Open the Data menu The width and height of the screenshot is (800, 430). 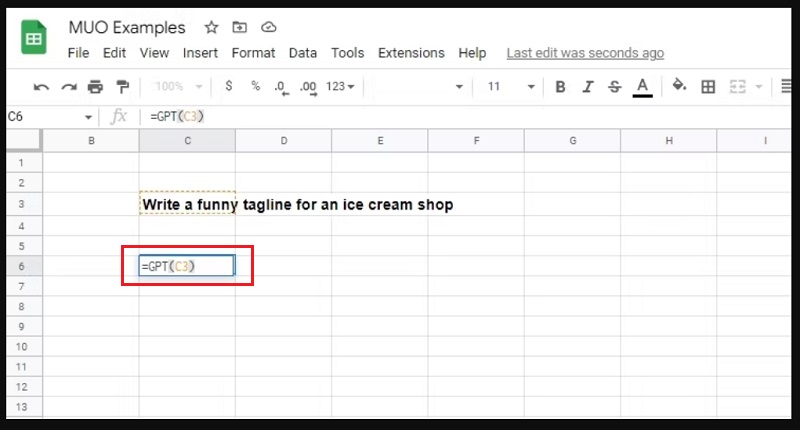click(303, 53)
